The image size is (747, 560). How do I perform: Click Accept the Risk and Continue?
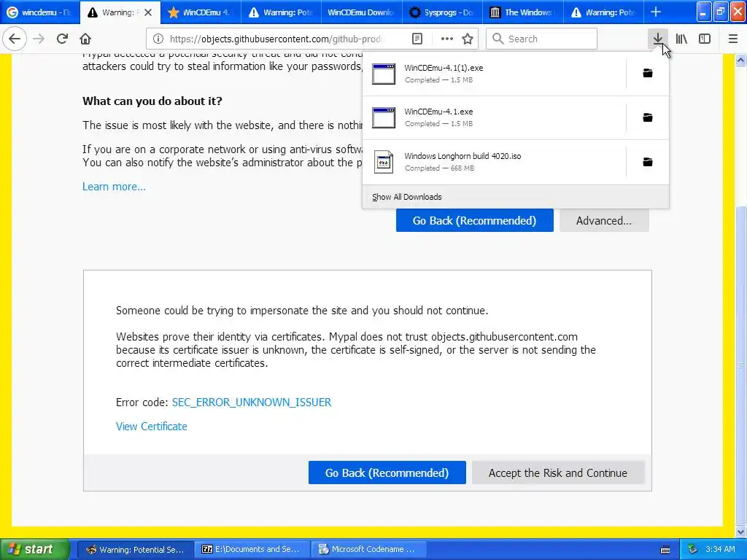tap(558, 472)
